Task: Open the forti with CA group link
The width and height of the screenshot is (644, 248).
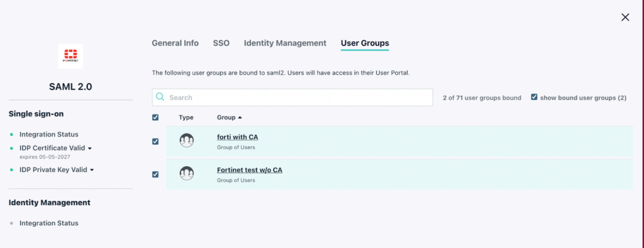Action: 237,137
